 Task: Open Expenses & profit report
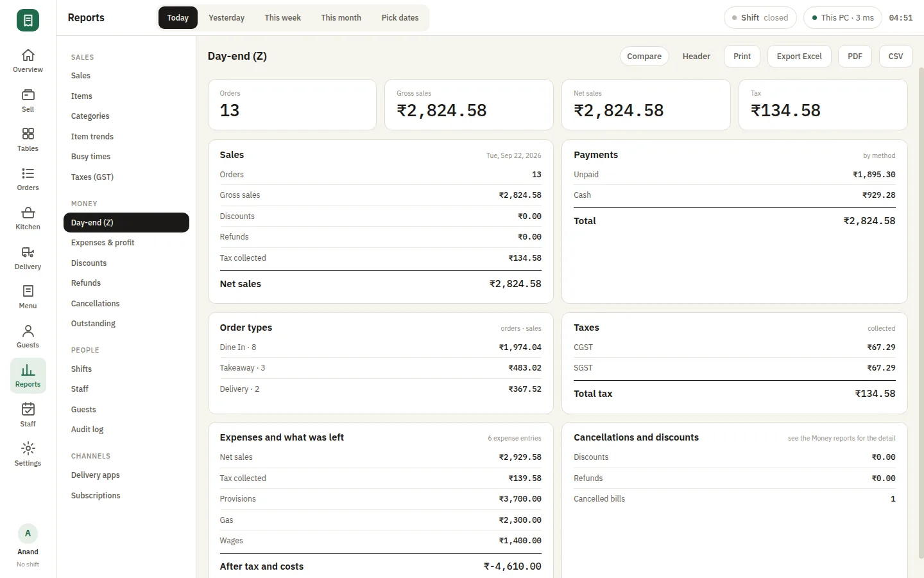tap(126, 243)
